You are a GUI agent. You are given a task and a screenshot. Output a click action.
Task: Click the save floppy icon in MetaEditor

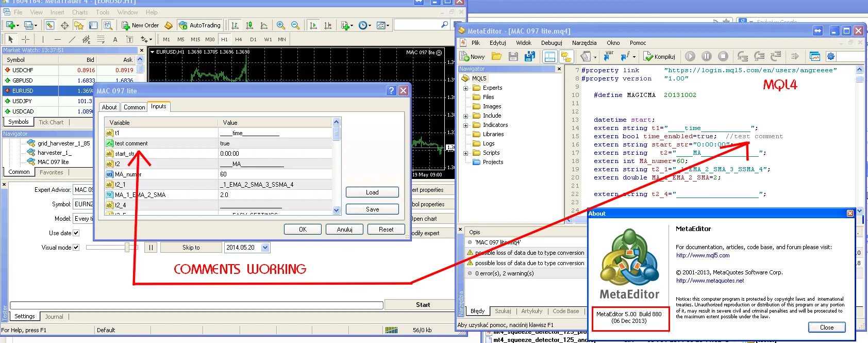point(513,56)
